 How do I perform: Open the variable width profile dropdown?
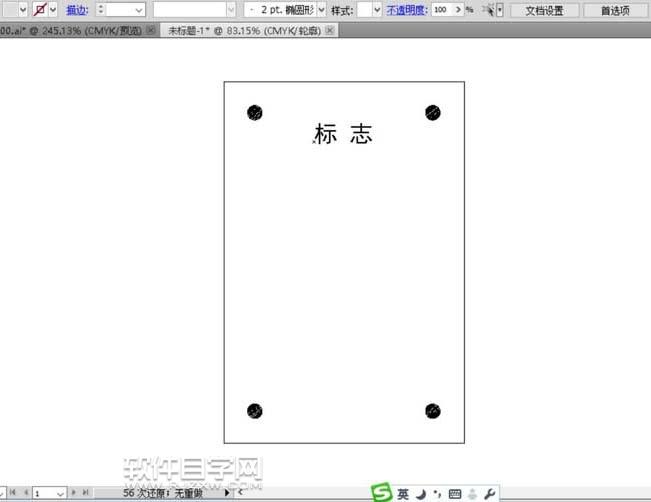click(231, 9)
